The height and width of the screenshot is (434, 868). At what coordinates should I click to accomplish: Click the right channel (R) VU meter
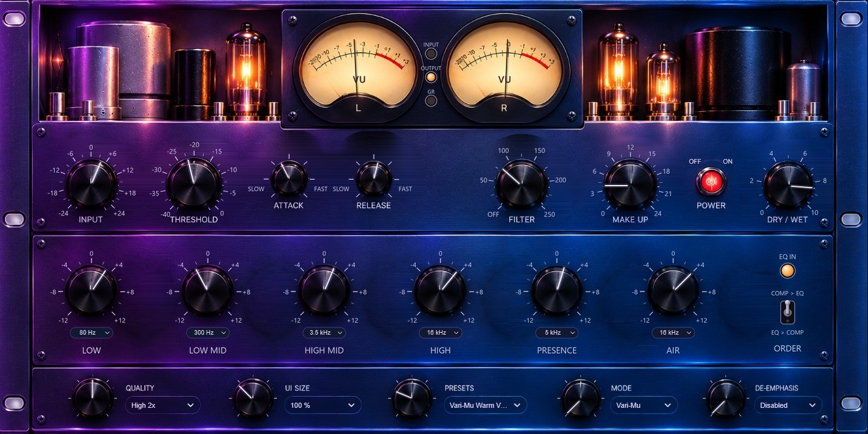(504, 69)
